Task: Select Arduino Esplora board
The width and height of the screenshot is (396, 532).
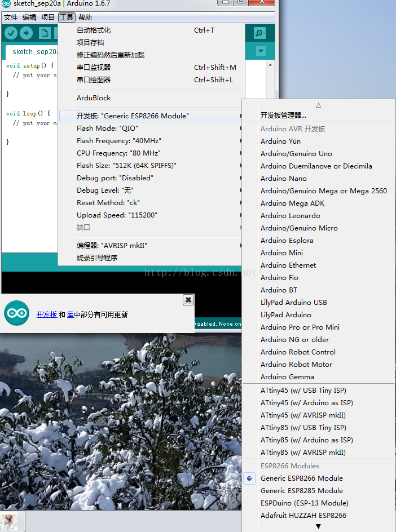Action: point(318,240)
